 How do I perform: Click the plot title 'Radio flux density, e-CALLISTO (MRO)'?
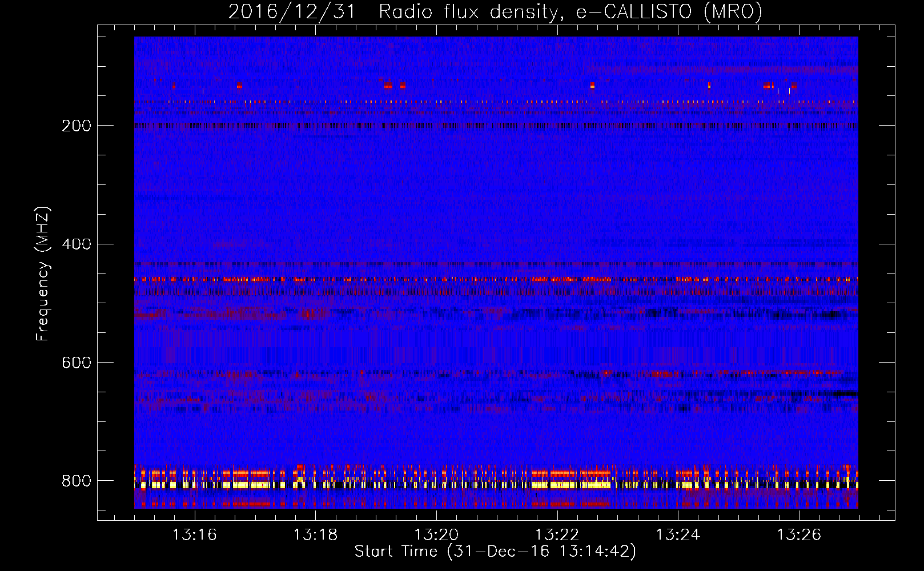pyautogui.click(x=571, y=11)
